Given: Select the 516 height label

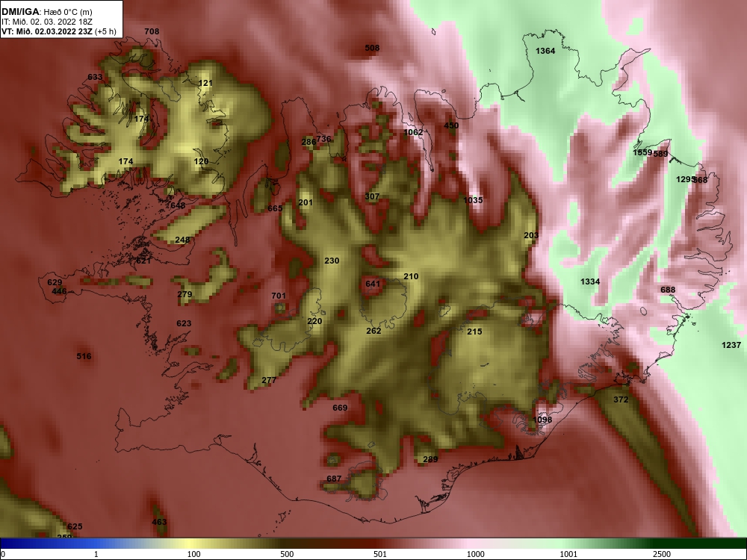Looking at the screenshot, I should [x=84, y=356].
